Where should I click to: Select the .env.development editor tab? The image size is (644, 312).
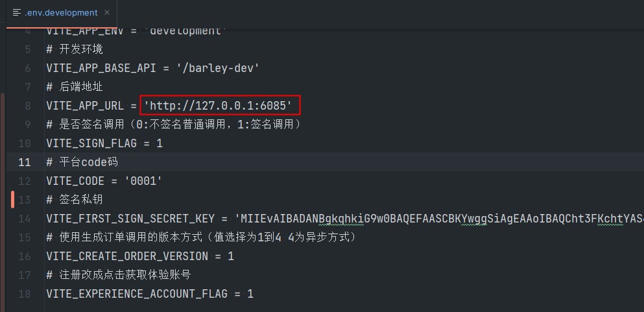(60, 12)
